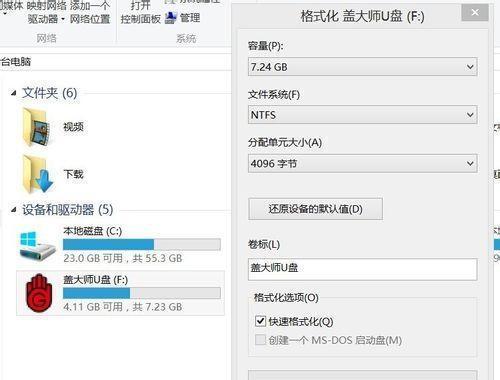500x380 pixels.
Task: Close the 格式化 dialog
Action: click(475, 13)
